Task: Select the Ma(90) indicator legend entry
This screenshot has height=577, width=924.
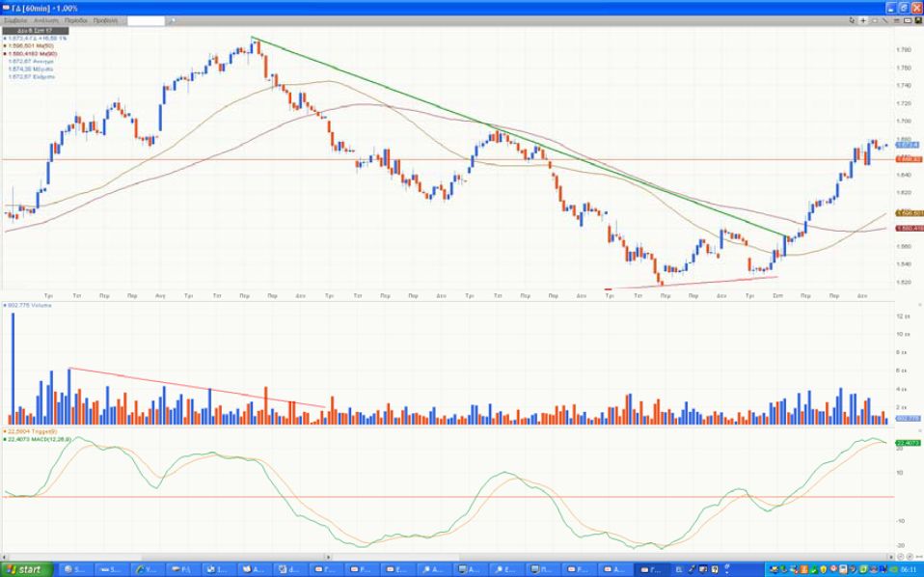Action: 29,53
